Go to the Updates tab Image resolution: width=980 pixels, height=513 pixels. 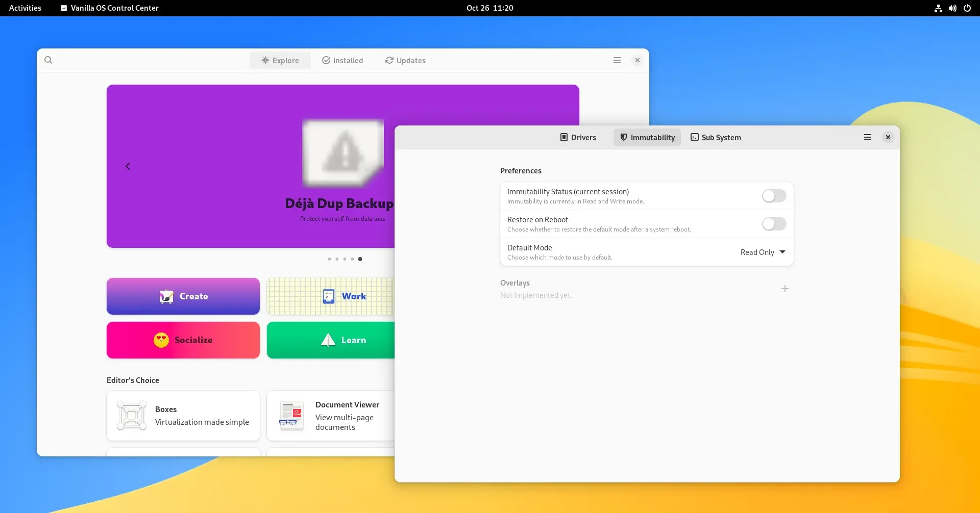pos(405,60)
